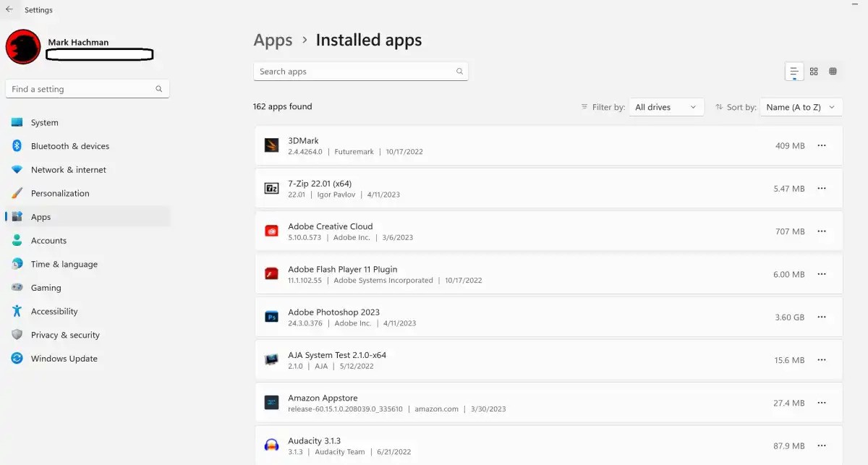Click the 3DMark app icon
The height and width of the screenshot is (465, 868).
[x=271, y=145]
